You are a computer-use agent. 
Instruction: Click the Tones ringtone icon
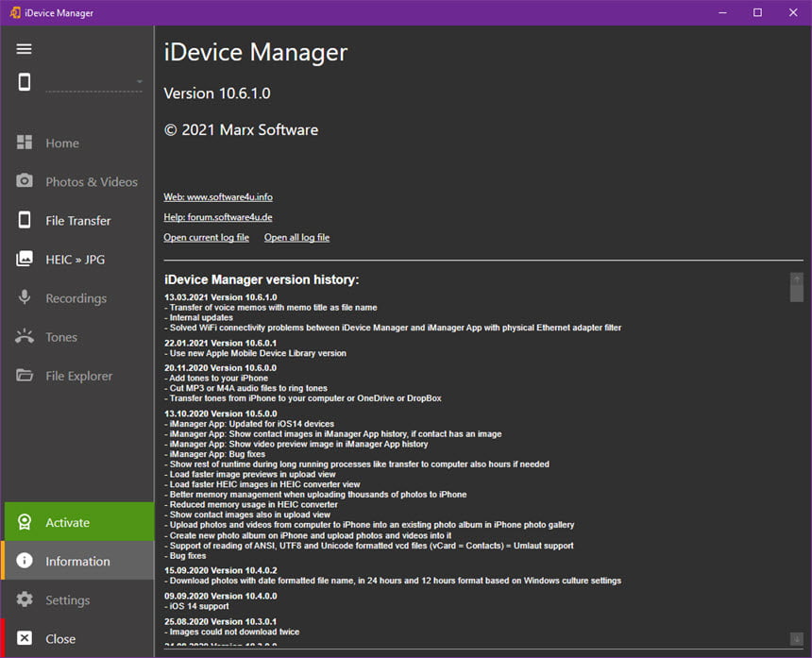click(24, 336)
